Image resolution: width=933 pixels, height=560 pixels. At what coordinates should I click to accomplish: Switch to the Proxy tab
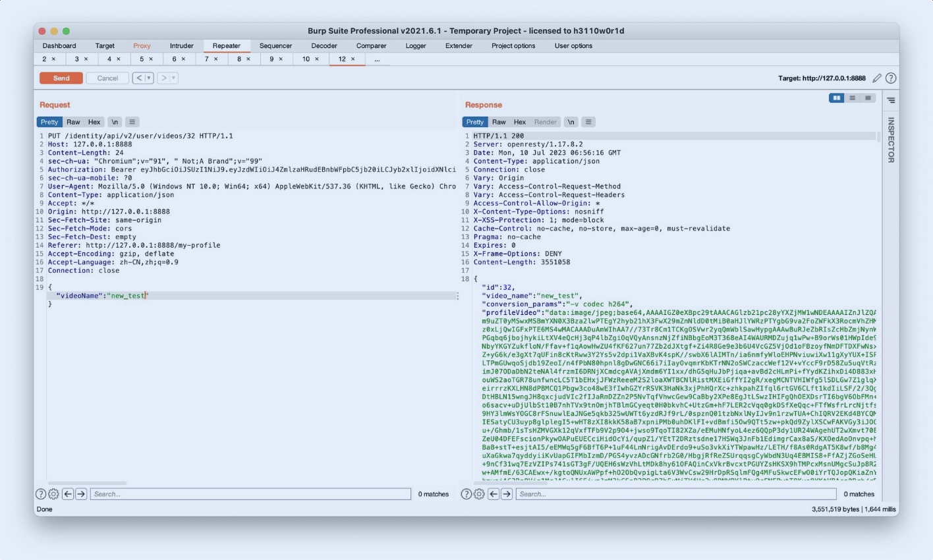142,46
